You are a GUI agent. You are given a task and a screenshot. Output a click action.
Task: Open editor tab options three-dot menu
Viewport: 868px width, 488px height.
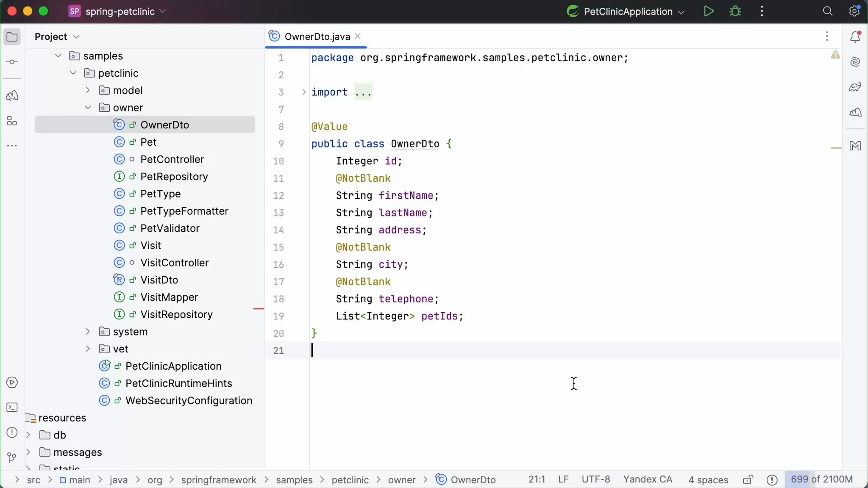pos(827,36)
